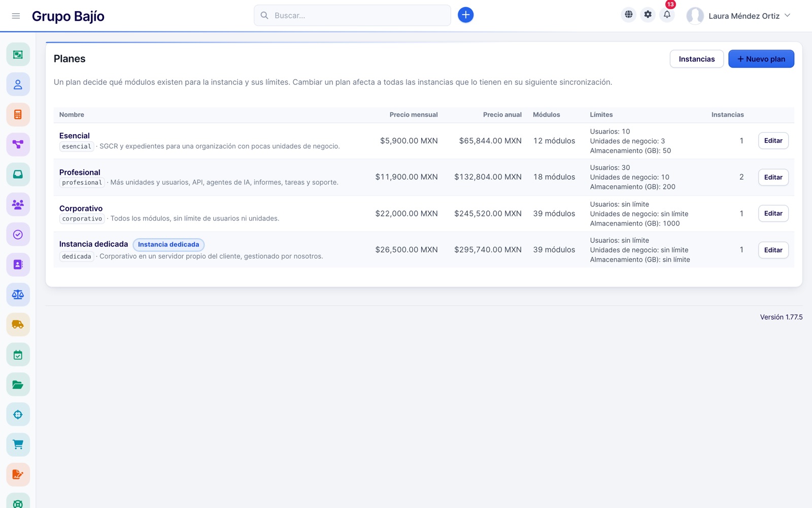Image resolution: width=812 pixels, height=508 pixels.
Task: Create a new plan with Nuevo plan
Action: [761, 59]
